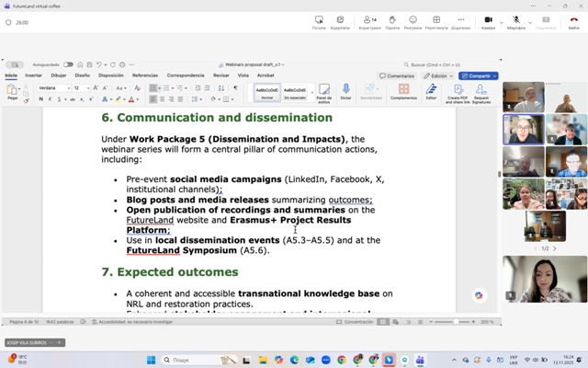Image resolution: width=588 pixels, height=368 pixels.
Task: Toggle the Autoguardado switch
Action: (x=68, y=64)
